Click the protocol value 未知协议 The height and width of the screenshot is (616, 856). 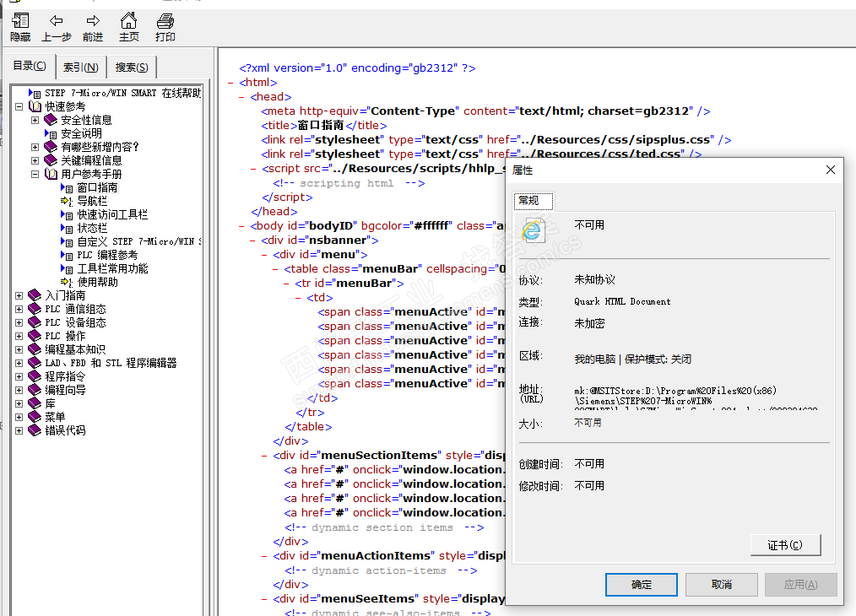pyautogui.click(x=594, y=280)
